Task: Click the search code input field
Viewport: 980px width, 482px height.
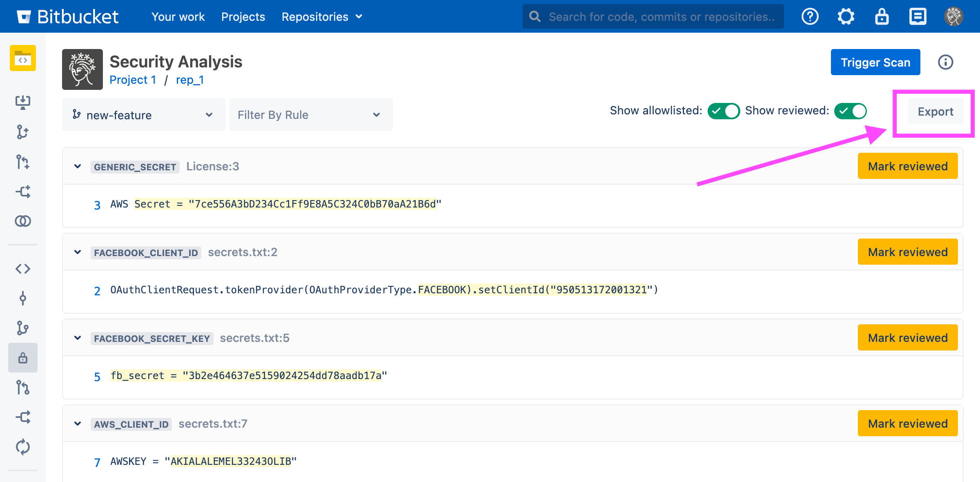Action: coord(661,17)
